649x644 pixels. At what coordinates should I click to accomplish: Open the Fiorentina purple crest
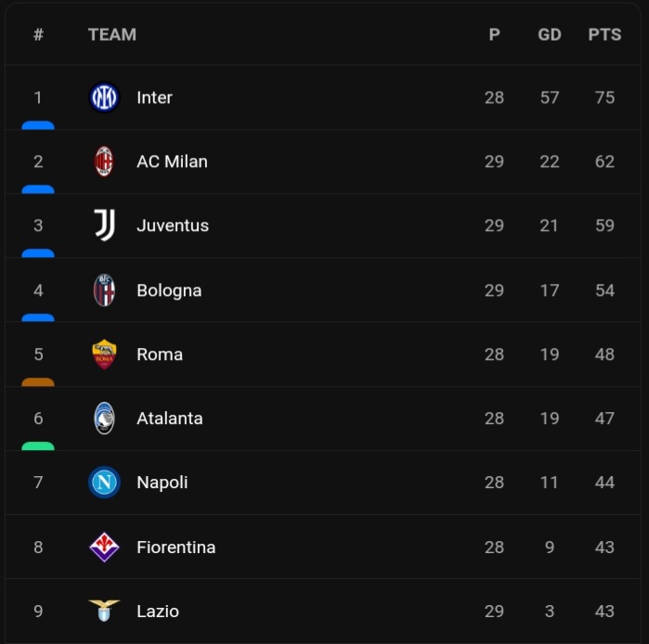(x=104, y=547)
